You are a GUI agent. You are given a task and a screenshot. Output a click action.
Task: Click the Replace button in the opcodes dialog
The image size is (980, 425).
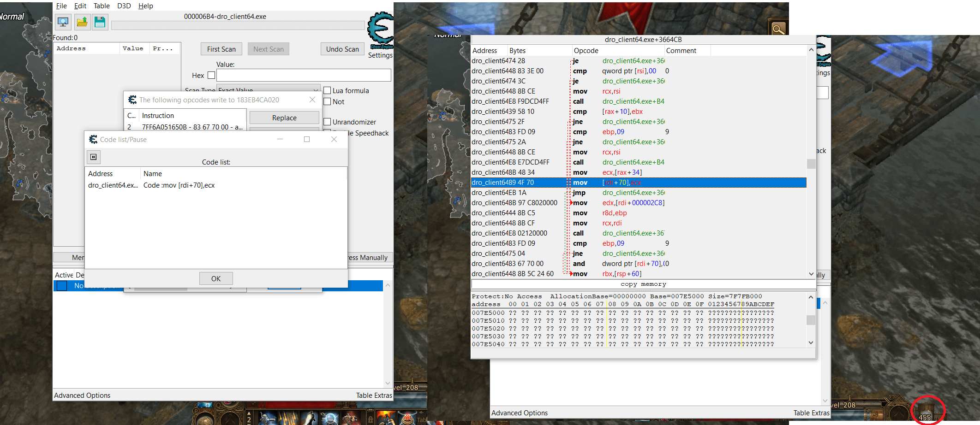284,118
